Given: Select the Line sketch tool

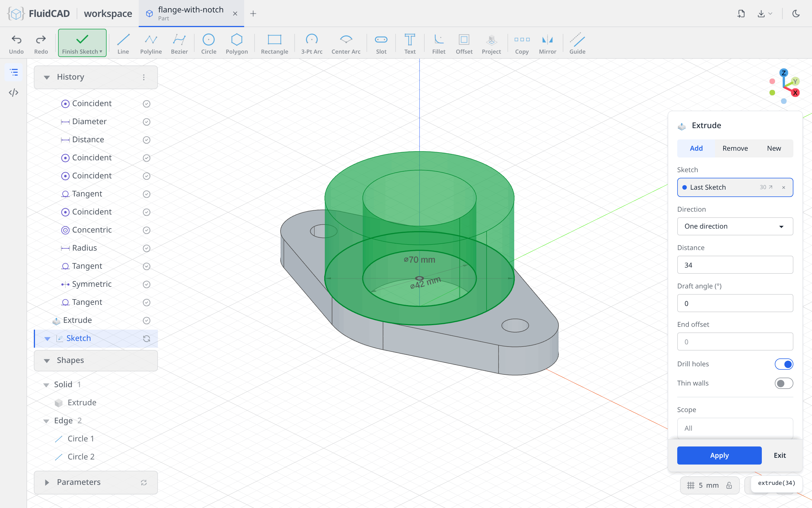Looking at the screenshot, I should click(123, 44).
